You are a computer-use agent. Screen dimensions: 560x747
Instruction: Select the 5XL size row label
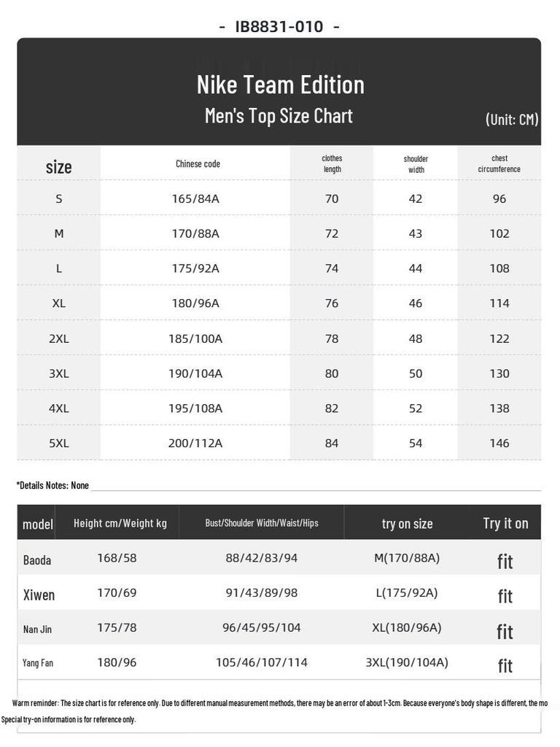59,443
